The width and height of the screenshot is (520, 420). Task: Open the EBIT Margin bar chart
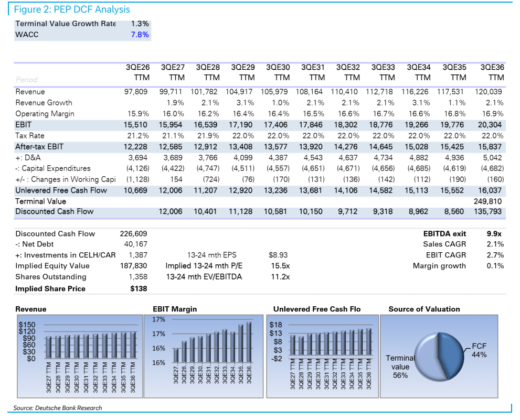pos(204,357)
